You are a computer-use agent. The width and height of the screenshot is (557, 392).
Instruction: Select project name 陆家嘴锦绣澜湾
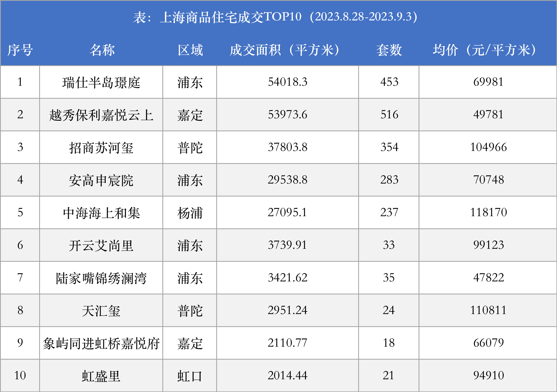(101, 278)
